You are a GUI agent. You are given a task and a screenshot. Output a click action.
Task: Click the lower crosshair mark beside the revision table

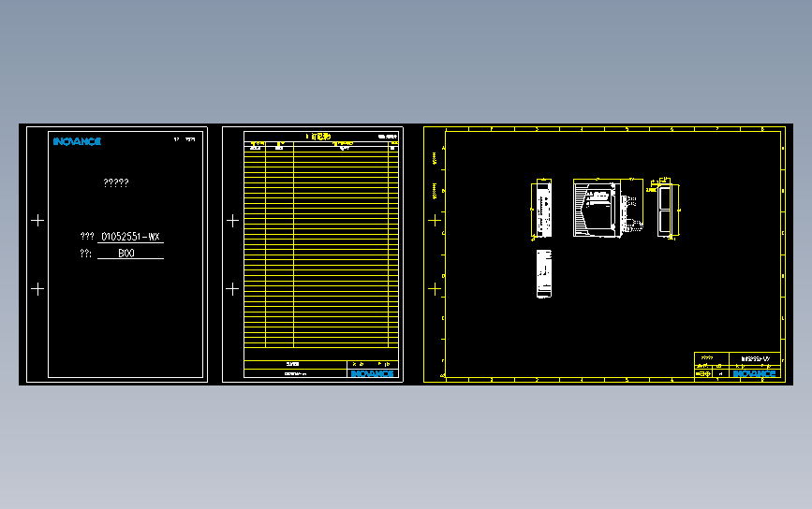[x=232, y=288]
